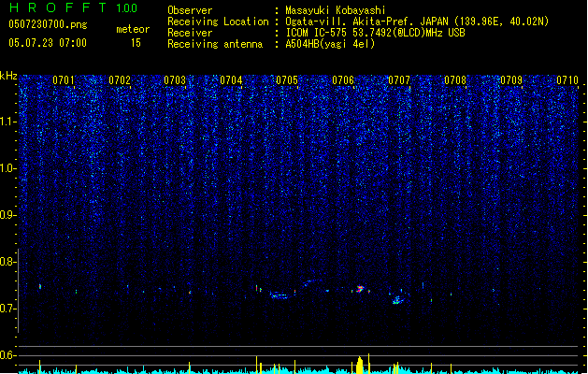Screen dimensions: 588x374
Task: Click the horizontal echo trace after 0704
Action: coord(280,295)
